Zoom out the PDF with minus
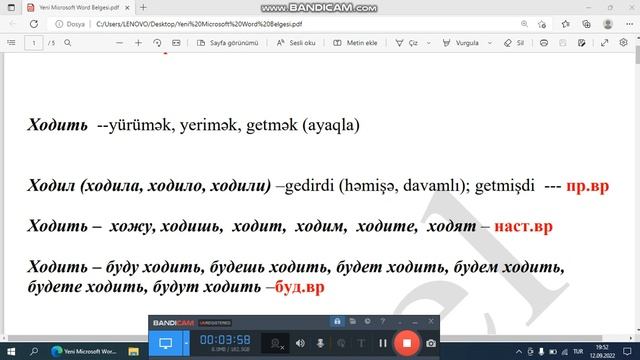The width and height of the screenshot is (640, 360). (x=119, y=42)
